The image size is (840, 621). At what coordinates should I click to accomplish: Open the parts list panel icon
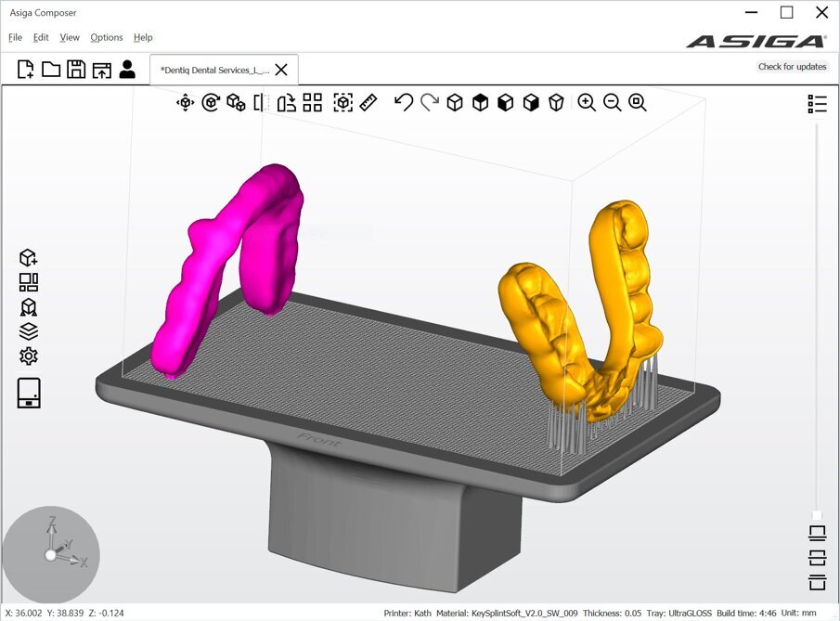(x=817, y=103)
